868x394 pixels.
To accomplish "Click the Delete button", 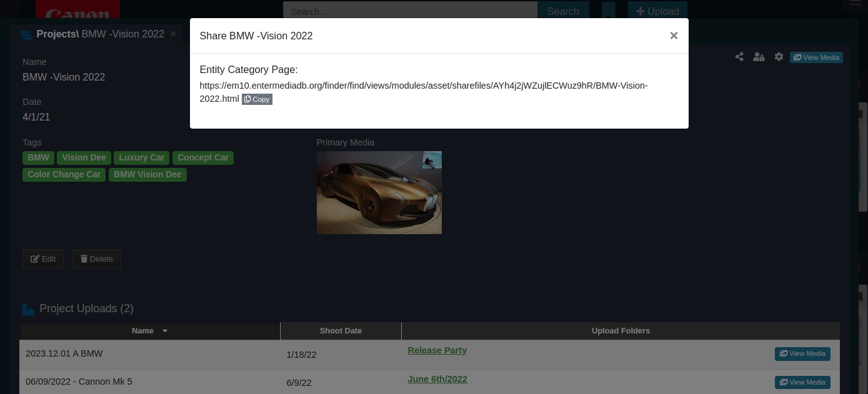I will pyautogui.click(x=97, y=259).
